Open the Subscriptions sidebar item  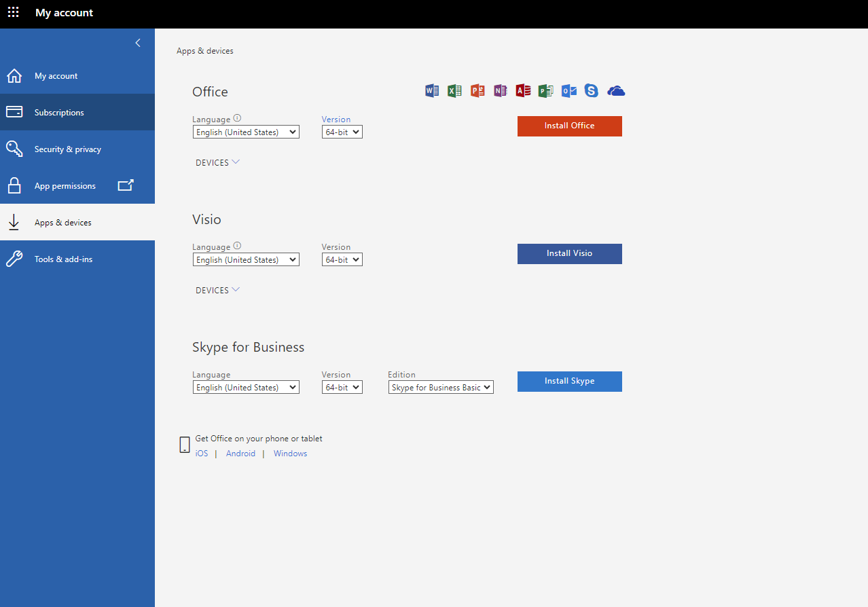(x=77, y=112)
